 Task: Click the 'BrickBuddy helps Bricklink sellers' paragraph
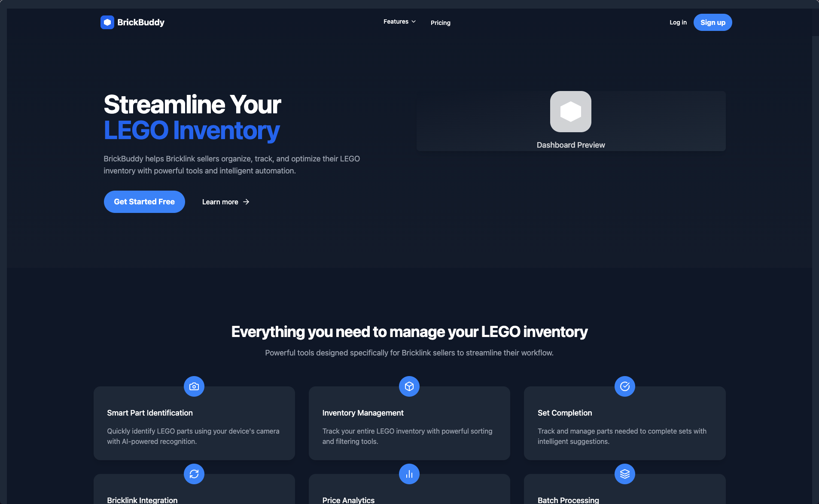coord(232,165)
